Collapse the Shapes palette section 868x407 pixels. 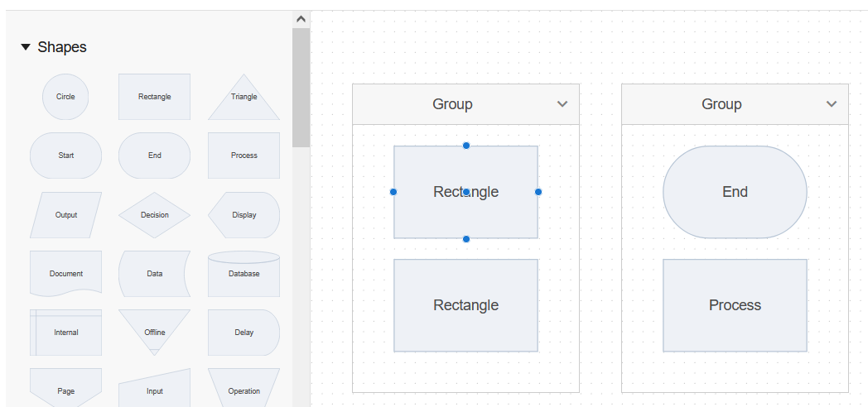26,48
